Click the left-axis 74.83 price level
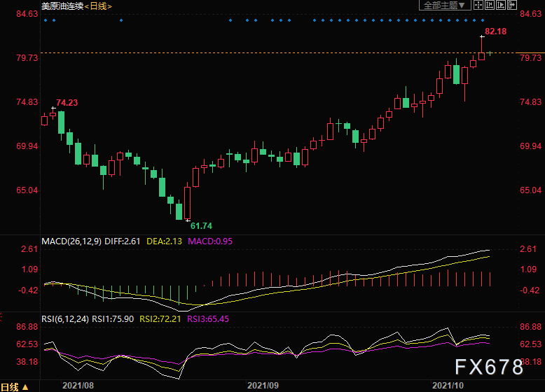Screen dimensions: 545x392 (27, 101)
